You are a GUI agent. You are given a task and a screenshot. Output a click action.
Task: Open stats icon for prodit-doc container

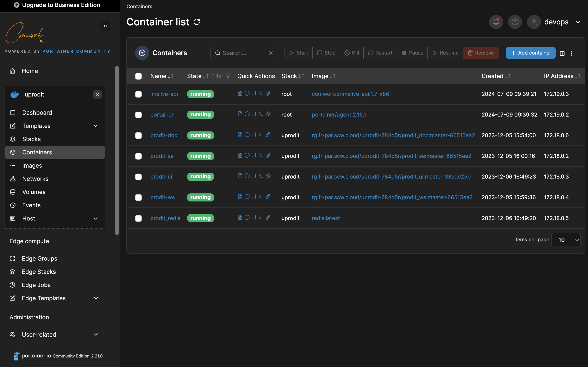[x=254, y=135]
